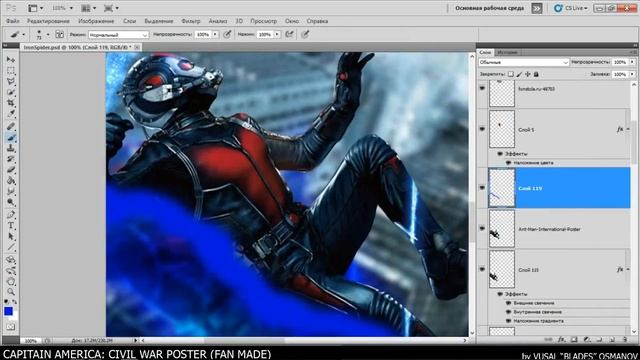Toggle Внутреннее свечение effect visibility
640x360 pixels.
(509, 312)
